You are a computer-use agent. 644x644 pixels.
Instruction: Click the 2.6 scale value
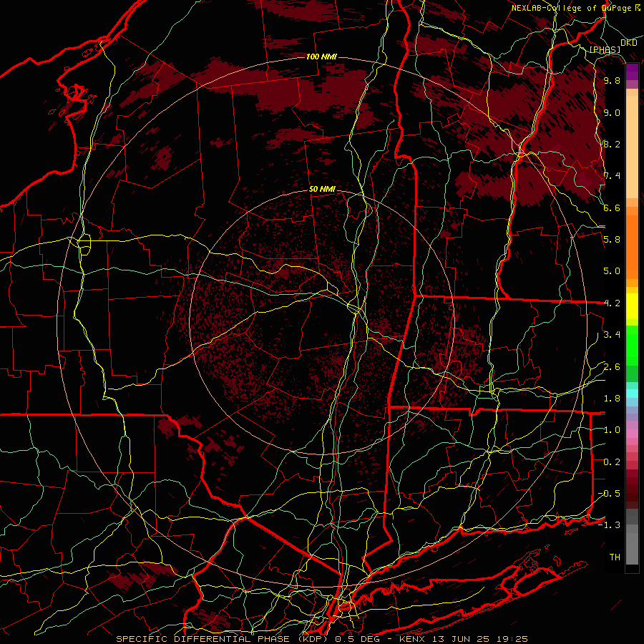(612, 367)
